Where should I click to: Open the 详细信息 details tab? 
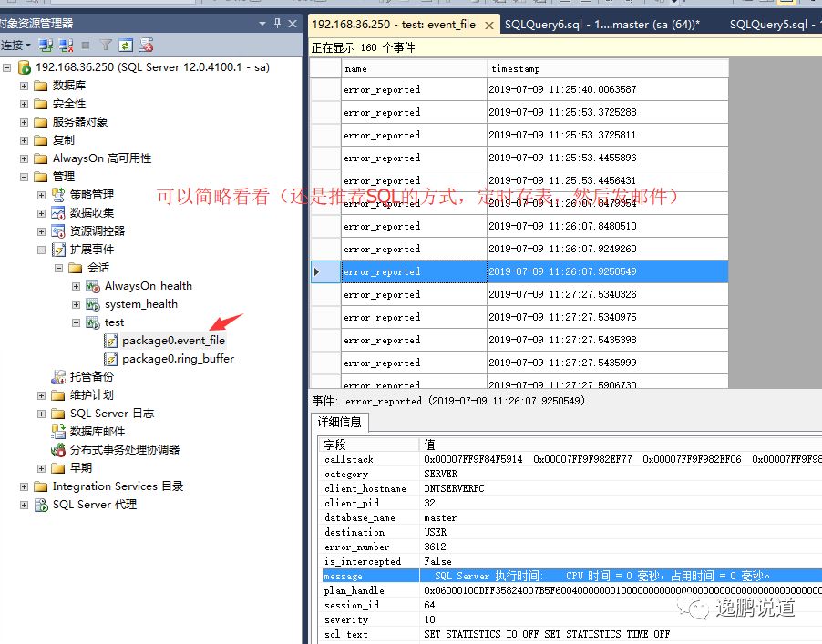tap(339, 422)
